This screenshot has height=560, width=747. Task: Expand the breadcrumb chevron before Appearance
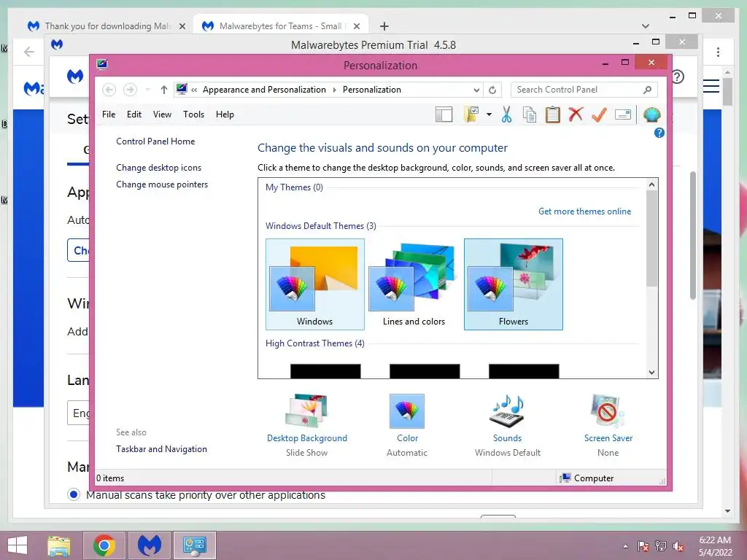tap(194, 90)
